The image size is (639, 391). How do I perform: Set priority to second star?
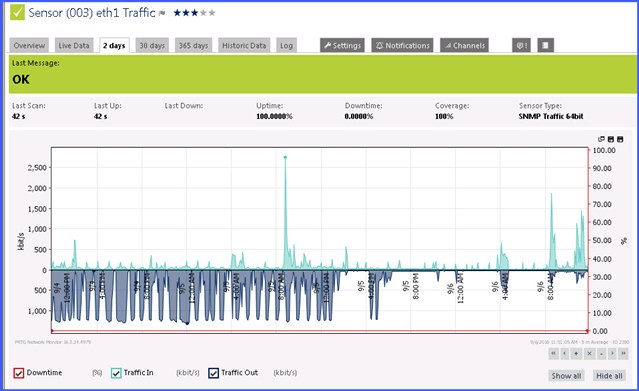tap(186, 13)
